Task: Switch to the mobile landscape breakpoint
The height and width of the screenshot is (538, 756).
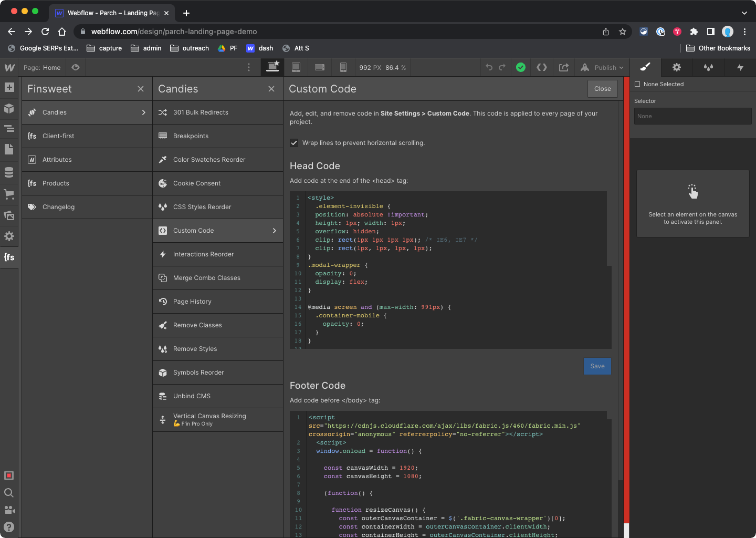Action: pyautogui.click(x=320, y=67)
